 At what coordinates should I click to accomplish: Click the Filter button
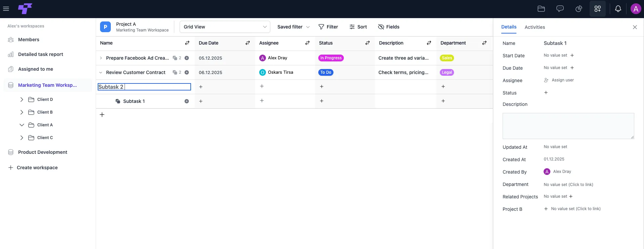tap(328, 27)
